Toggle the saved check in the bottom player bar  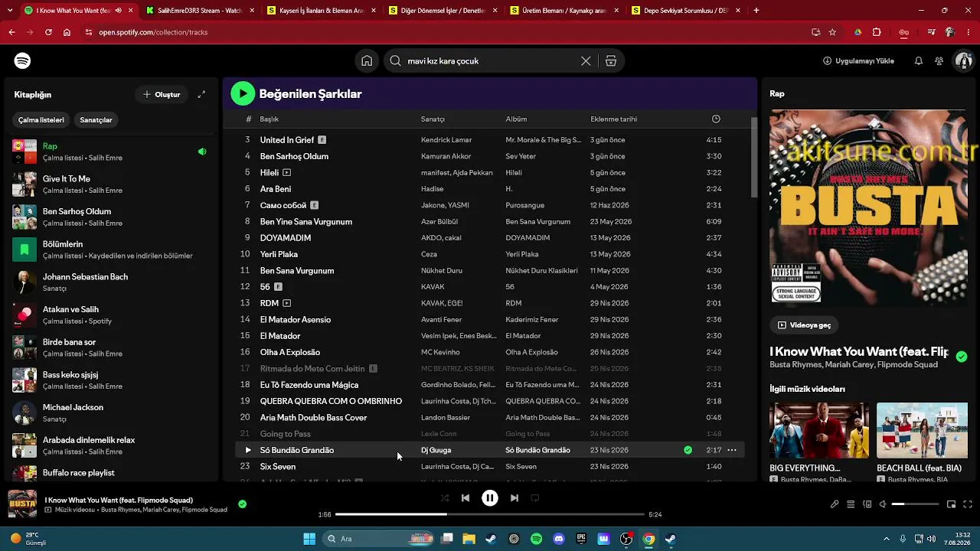[x=242, y=504]
